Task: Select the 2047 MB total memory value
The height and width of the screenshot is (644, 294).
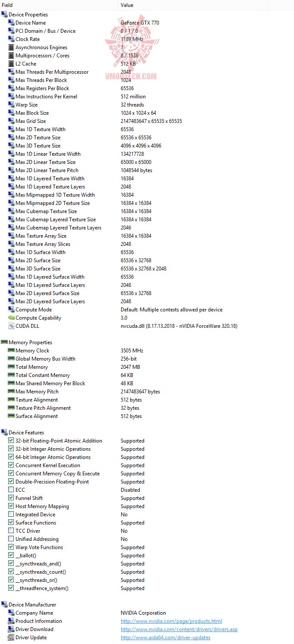Action: [130, 367]
